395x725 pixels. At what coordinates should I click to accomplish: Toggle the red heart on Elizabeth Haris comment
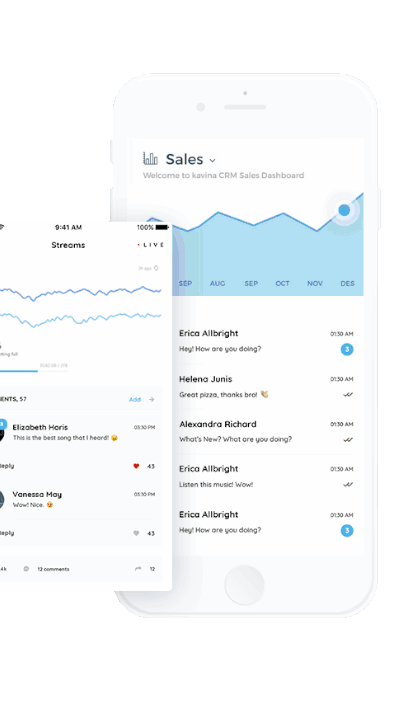tap(136, 466)
